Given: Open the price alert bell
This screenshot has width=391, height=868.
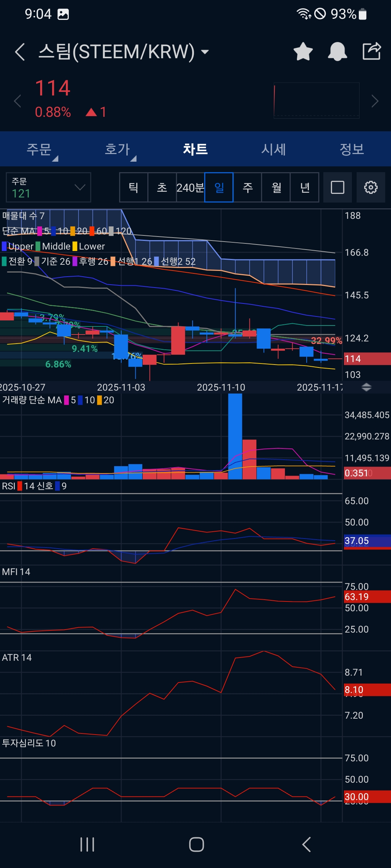Looking at the screenshot, I should pos(337,51).
